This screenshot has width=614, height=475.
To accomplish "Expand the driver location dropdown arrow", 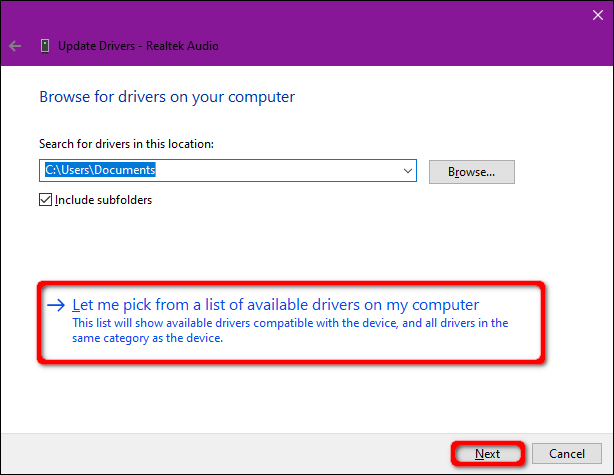I will click(x=408, y=171).
